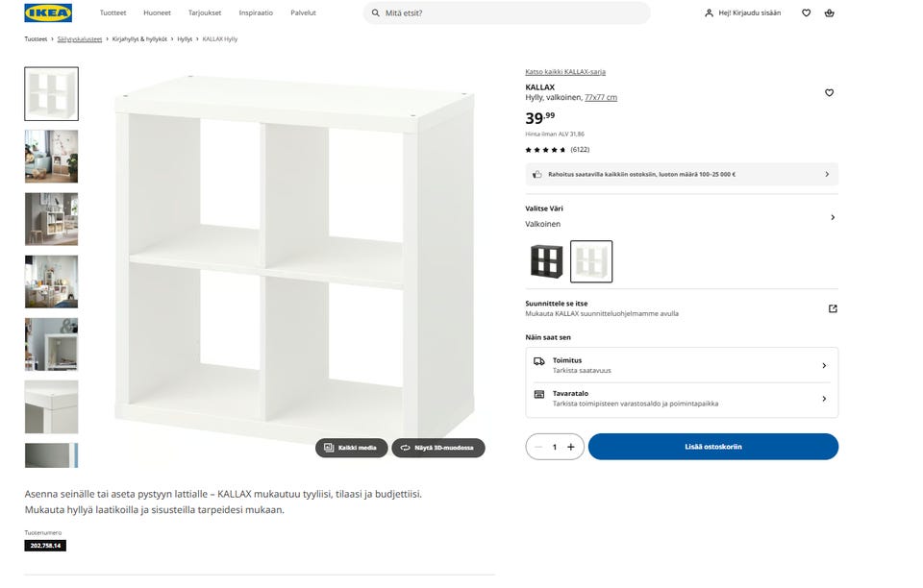This screenshot has width=923, height=588.
Task: Click the user profile icon
Action: (x=709, y=12)
